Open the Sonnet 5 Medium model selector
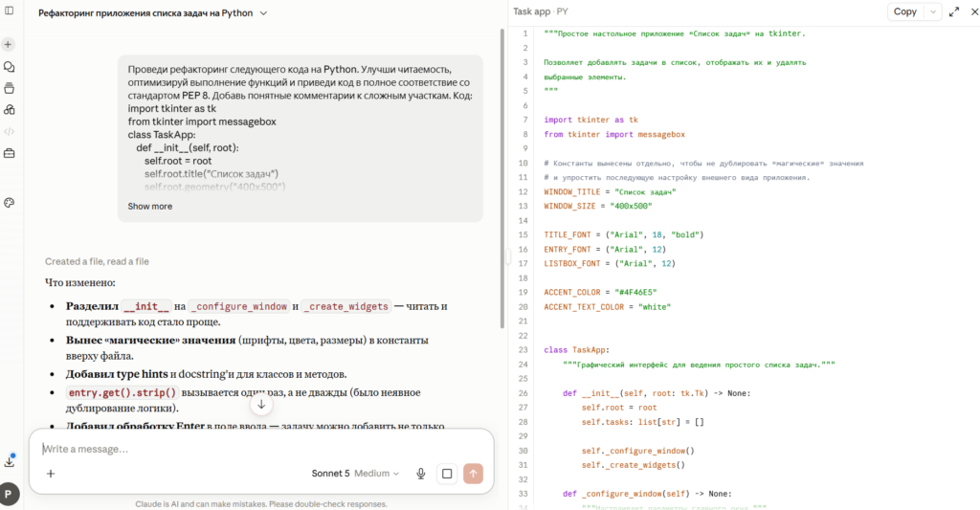980x510 pixels. click(355, 474)
